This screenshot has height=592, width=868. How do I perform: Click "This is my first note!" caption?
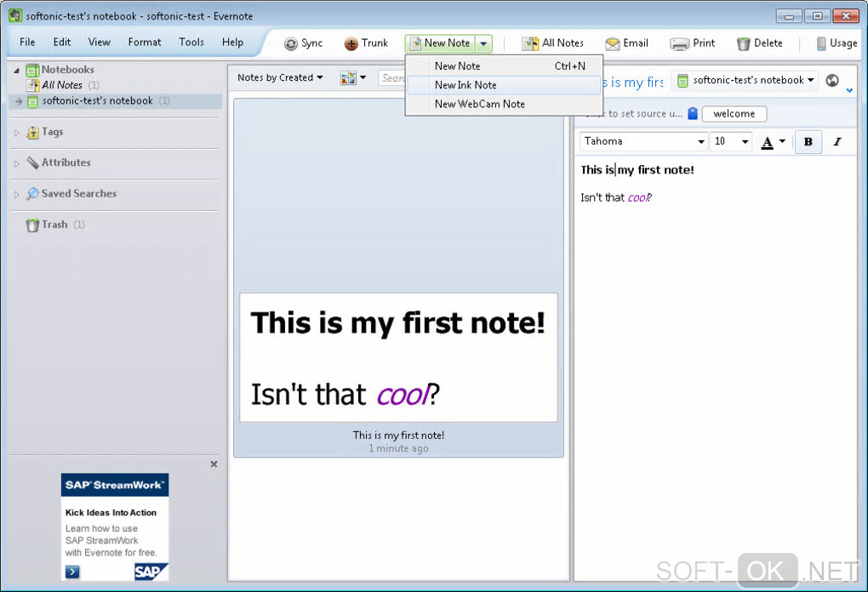[398, 435]
